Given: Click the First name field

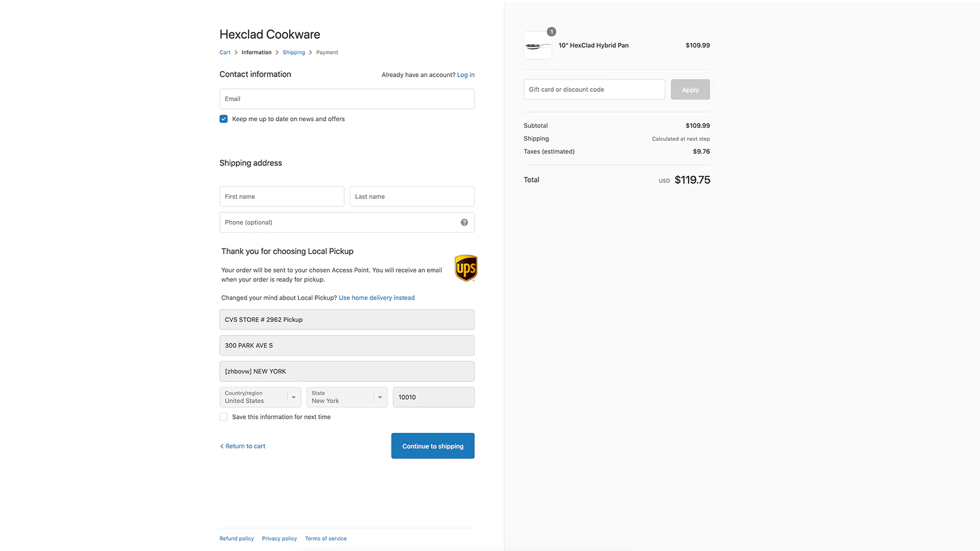Looking at the screenshot, I should point(282,197).
